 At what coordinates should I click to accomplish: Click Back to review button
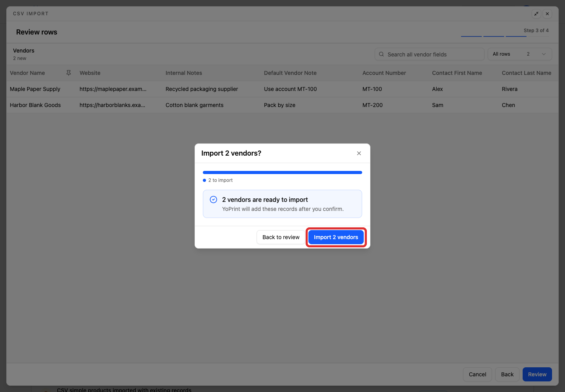click(x=281, y=237)
